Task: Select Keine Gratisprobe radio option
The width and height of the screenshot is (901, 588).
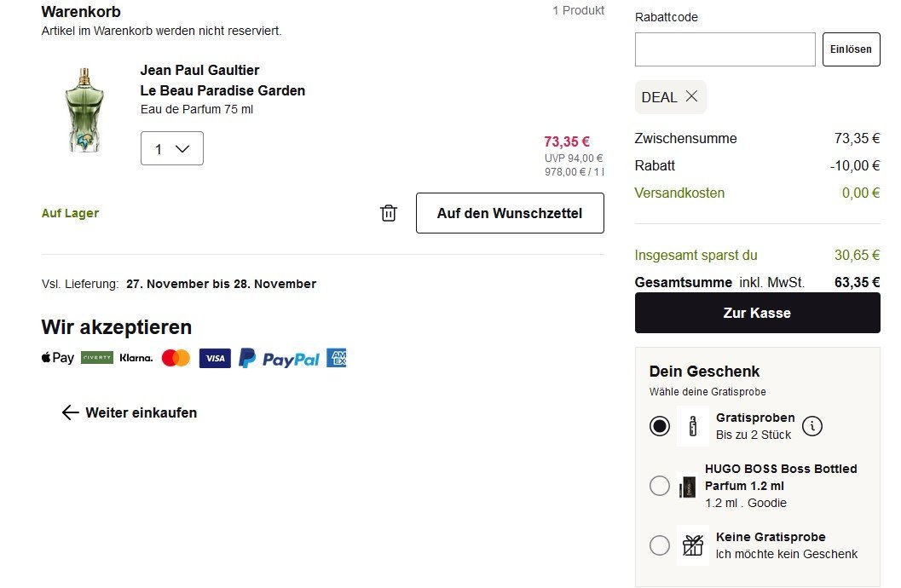Action: tap(660, 545)
